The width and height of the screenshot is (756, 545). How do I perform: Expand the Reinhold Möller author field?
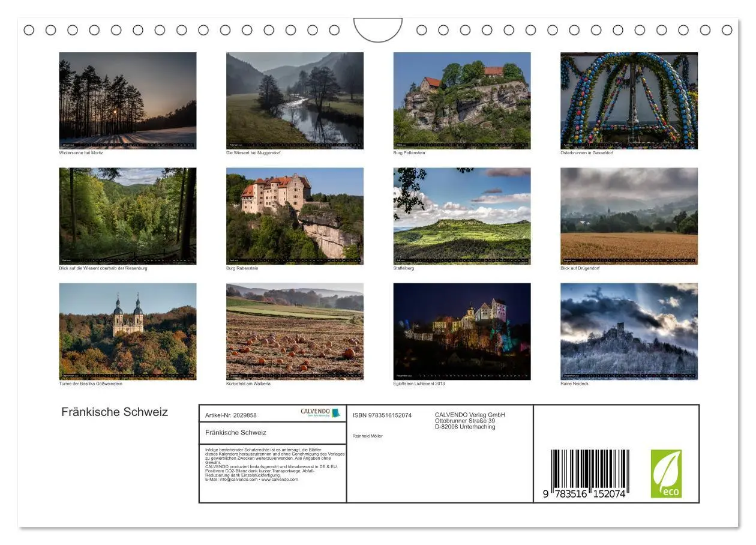point(368,436)
